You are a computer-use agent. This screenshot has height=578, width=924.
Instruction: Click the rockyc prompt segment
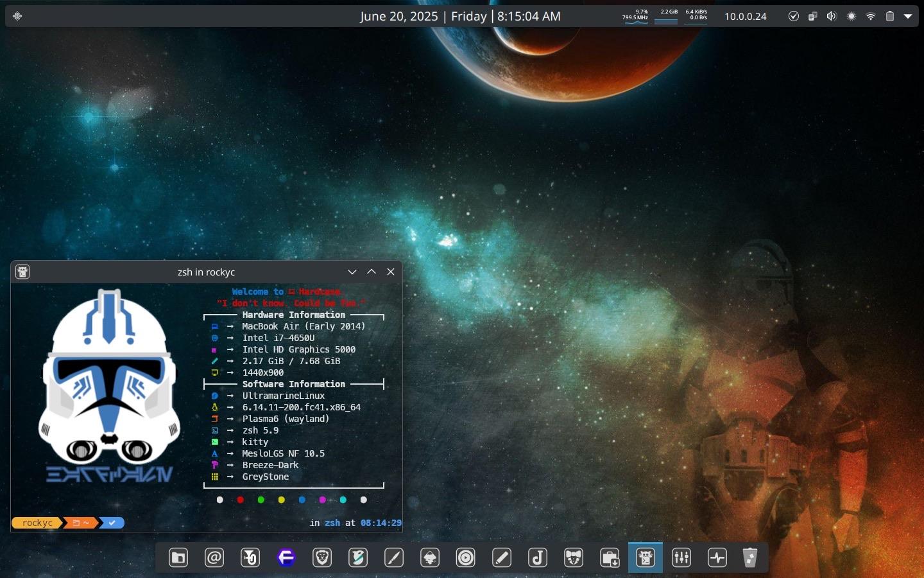tap(37, 523)
